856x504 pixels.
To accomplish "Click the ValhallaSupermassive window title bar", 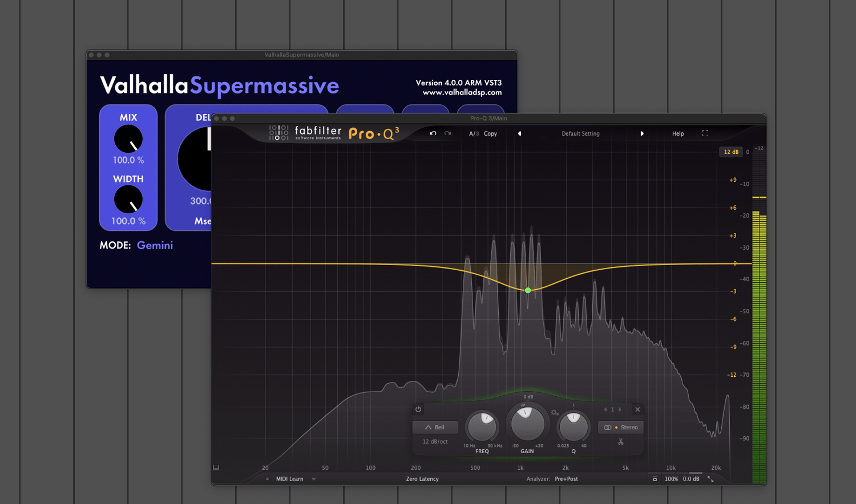I will coord(302,55).
